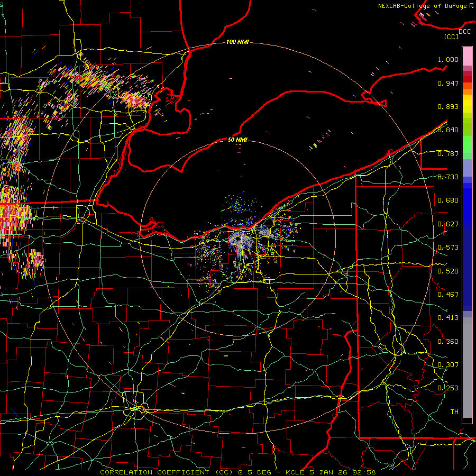Click the KCLE radar site at ring center

[x=237, y=238]
